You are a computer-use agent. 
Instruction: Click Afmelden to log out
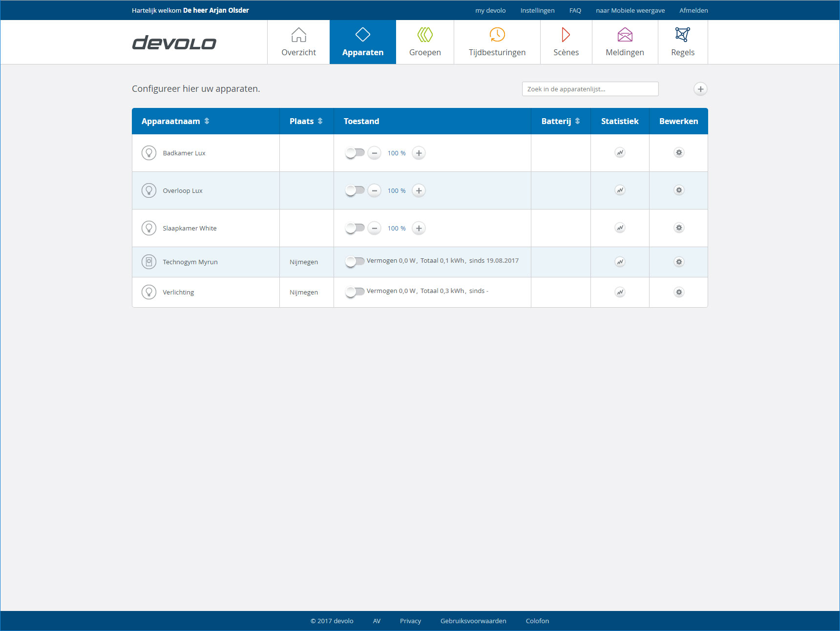pos(693,10)
